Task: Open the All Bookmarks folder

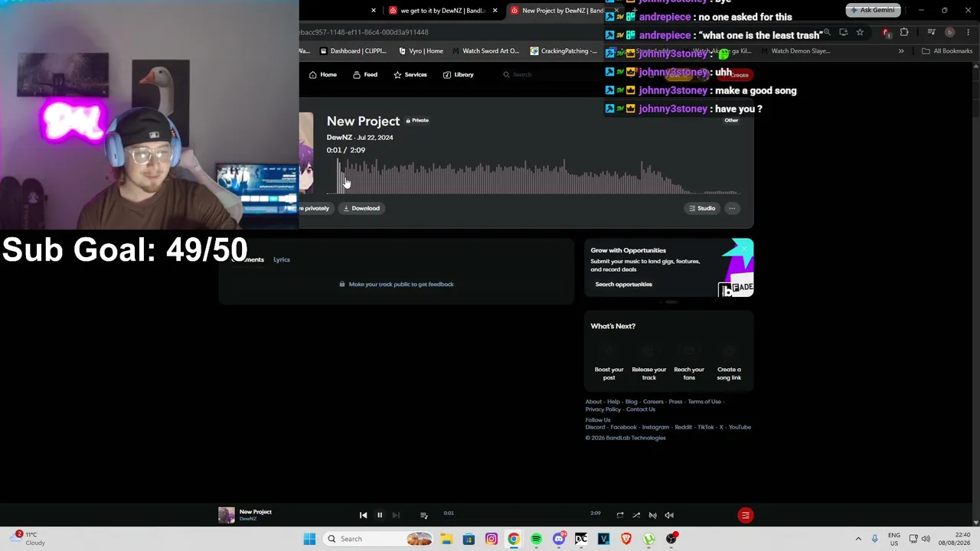Action: (947, 51)
